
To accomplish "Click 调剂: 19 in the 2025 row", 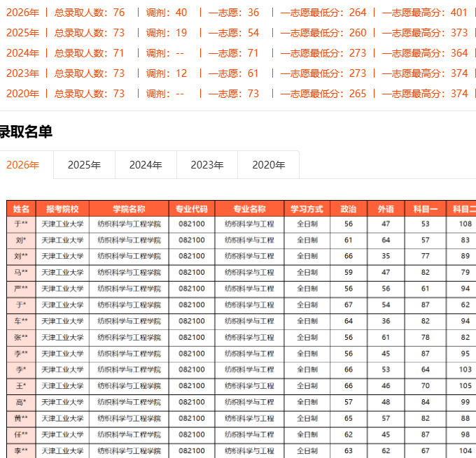I will (x=167, y=33).
